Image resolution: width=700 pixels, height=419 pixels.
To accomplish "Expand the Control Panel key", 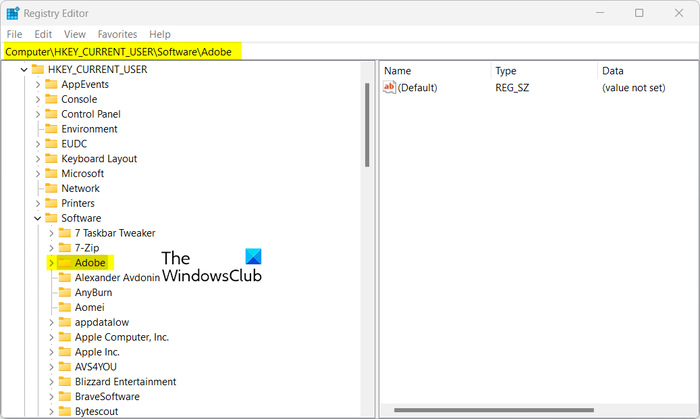I will click(x=38, y=114).
